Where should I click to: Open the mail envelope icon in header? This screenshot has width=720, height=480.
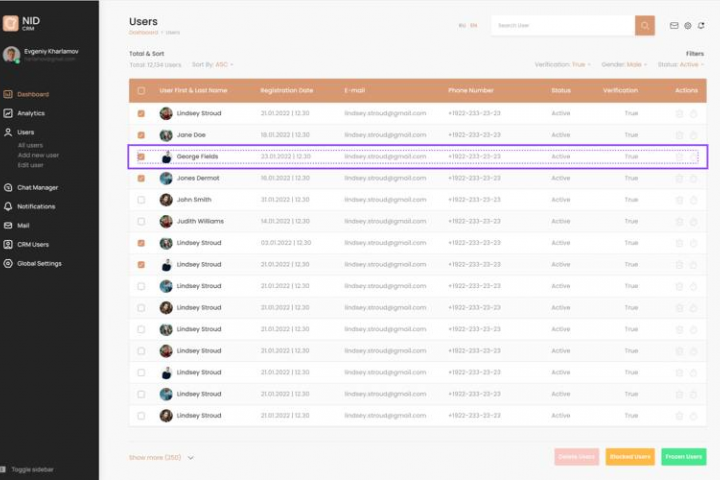point(674,26)
